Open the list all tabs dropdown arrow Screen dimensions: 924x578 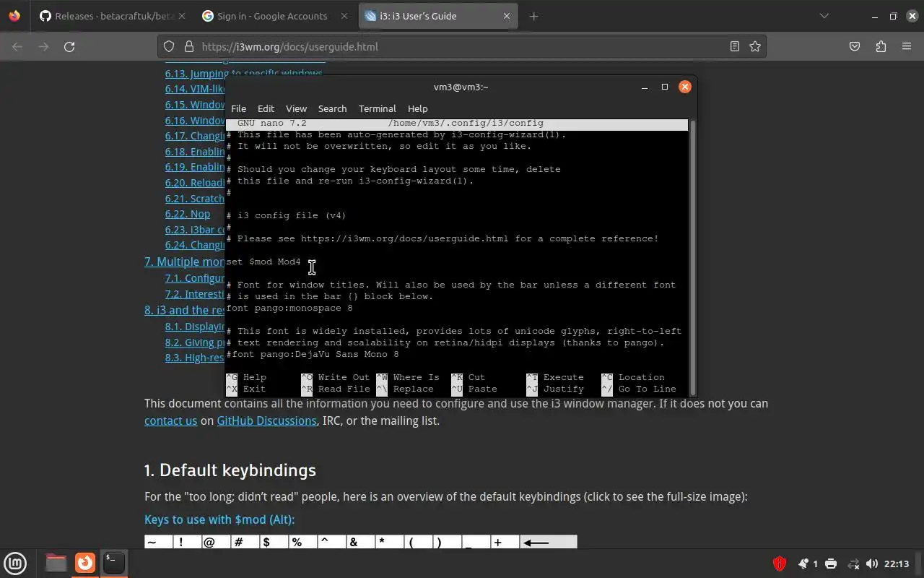pyautogui.click(x=824, y=16)
